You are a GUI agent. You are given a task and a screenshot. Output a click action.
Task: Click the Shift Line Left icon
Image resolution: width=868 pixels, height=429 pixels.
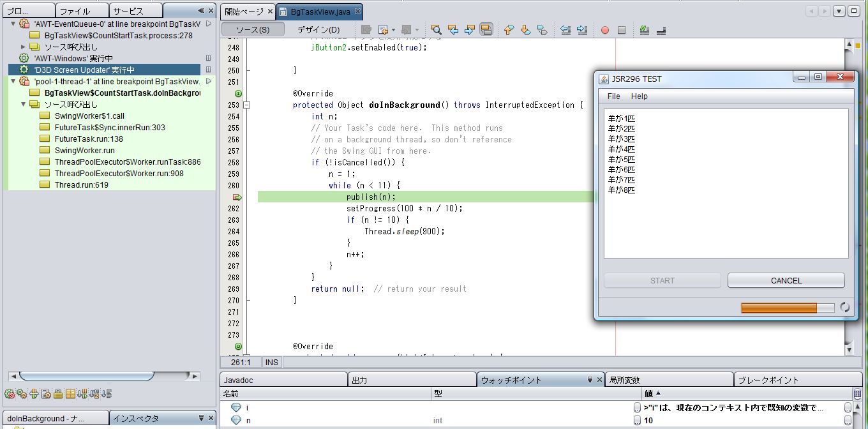coord(565,30)
